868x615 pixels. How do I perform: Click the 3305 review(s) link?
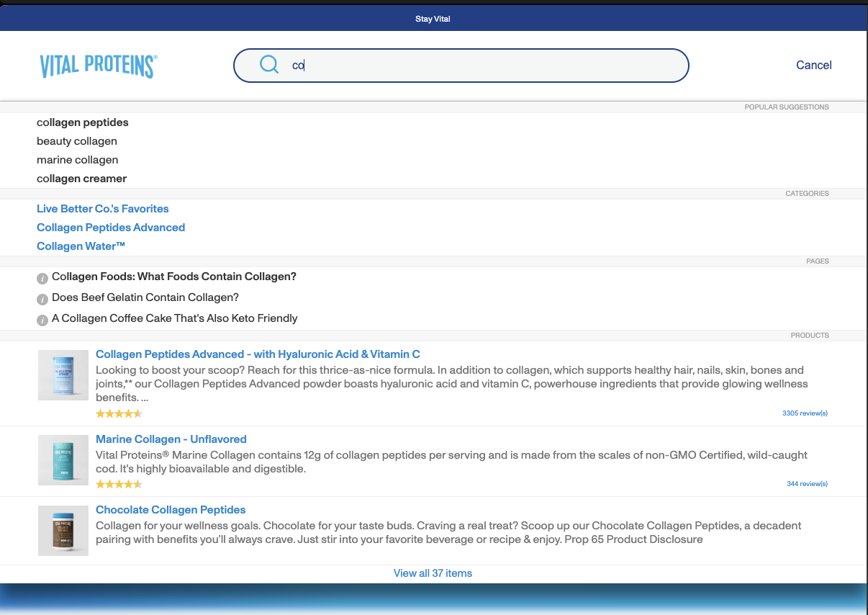[805, 413]
